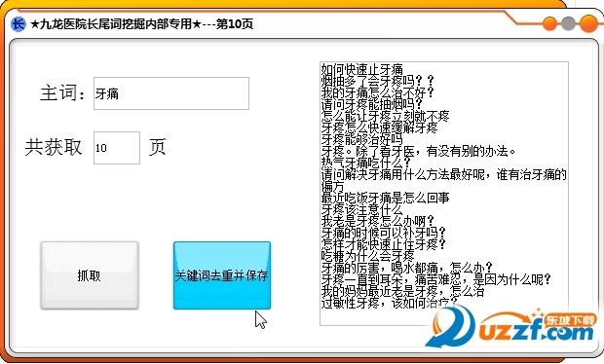The image size is (604, 364).
Task: Select the line about 除了看牙医 alternatives
Action: point(418,151)
